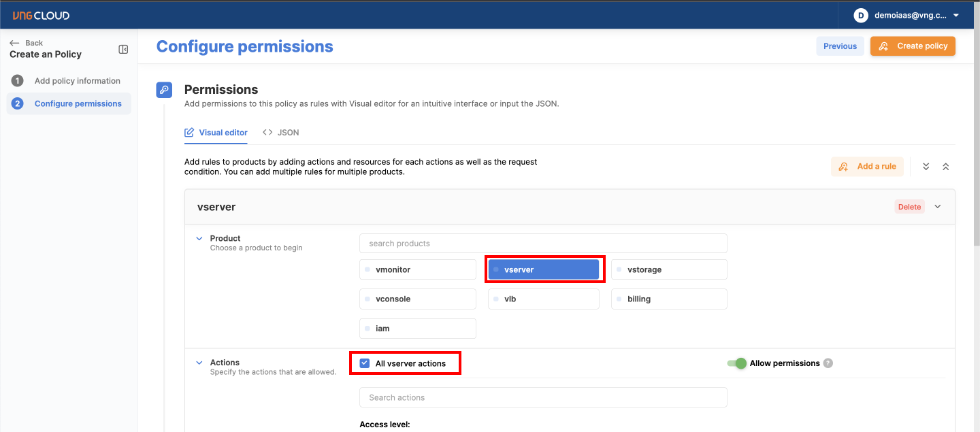Click the Create policy button

coord(913,46)
